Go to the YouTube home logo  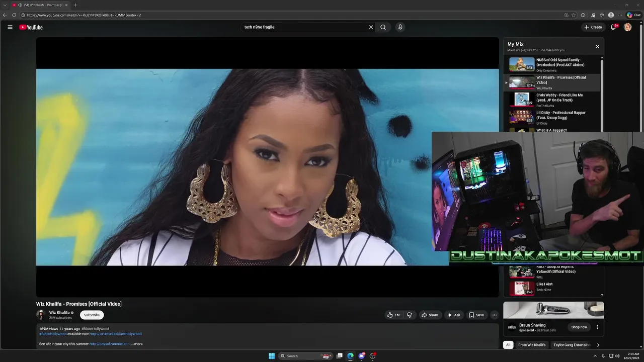coord(31,27)
